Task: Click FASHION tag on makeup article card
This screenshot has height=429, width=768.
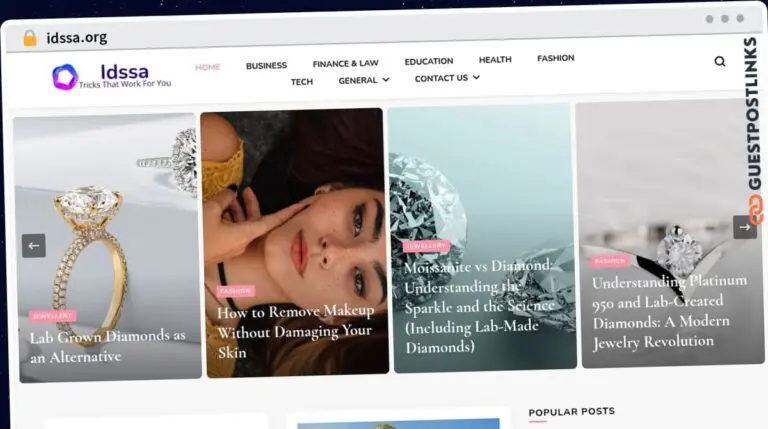Action: [x=236, y=291]
